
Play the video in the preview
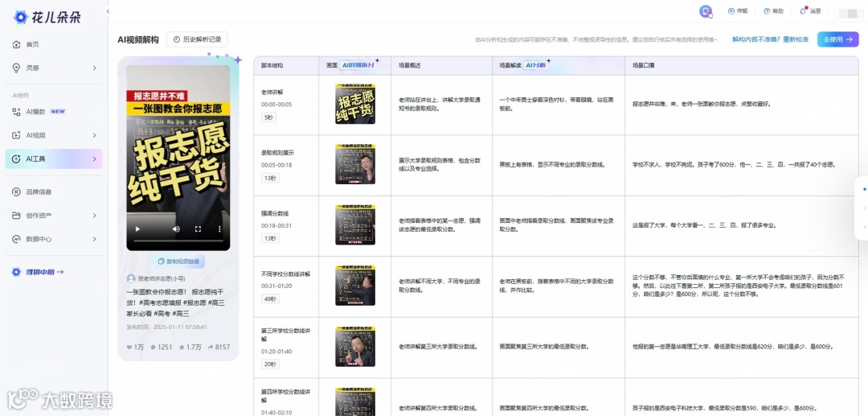coord(138,229)
